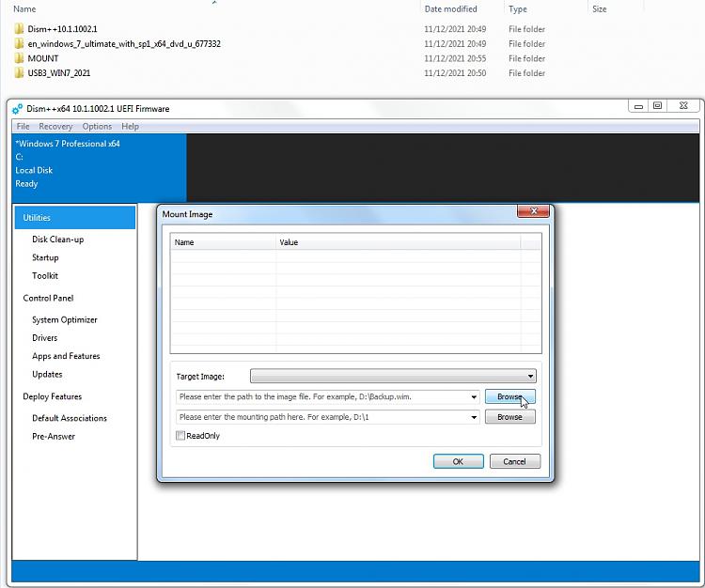Close the Mount Image dialog
The height and width of the screenshot is (588, 705).
pos(533,211)
